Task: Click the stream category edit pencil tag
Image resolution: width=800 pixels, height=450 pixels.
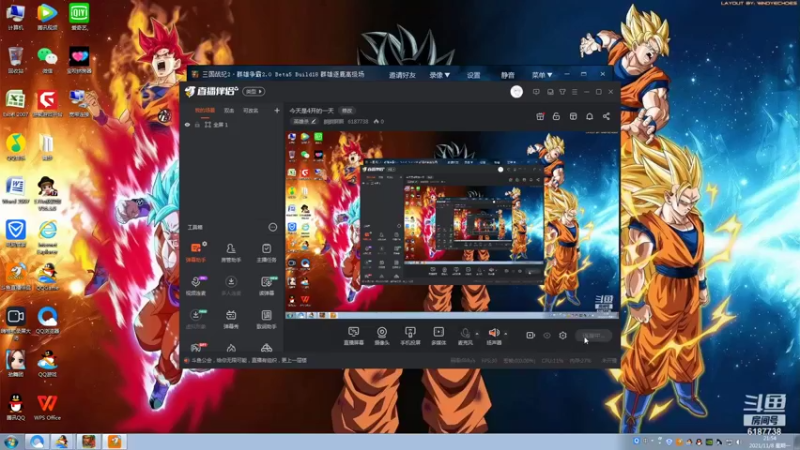Action: 305,121
